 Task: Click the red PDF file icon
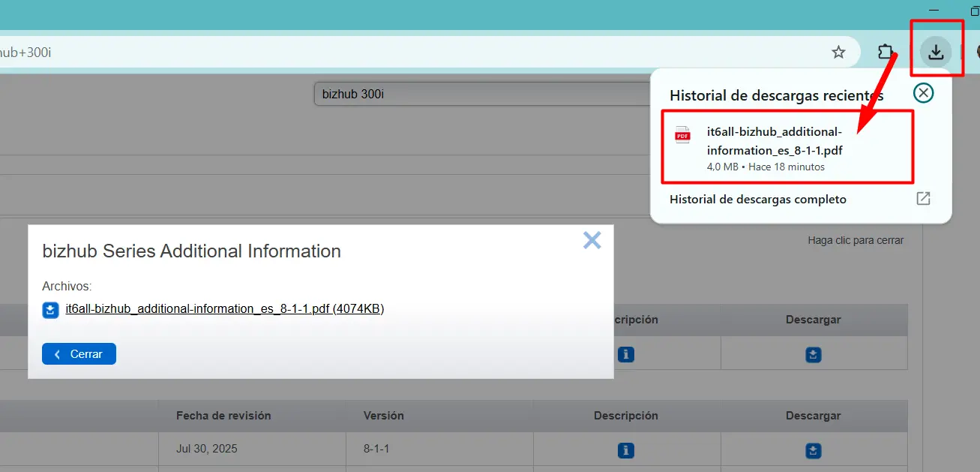tap(682, 134)
